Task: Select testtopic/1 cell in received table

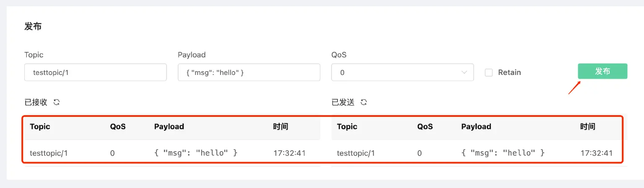Action: point(49,153)
